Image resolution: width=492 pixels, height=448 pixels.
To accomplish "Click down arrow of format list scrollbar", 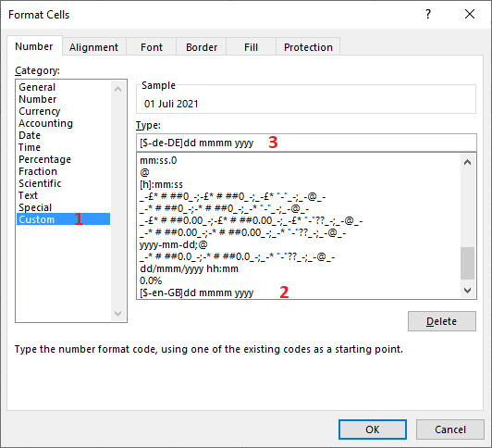I will (x=468, y=291).
